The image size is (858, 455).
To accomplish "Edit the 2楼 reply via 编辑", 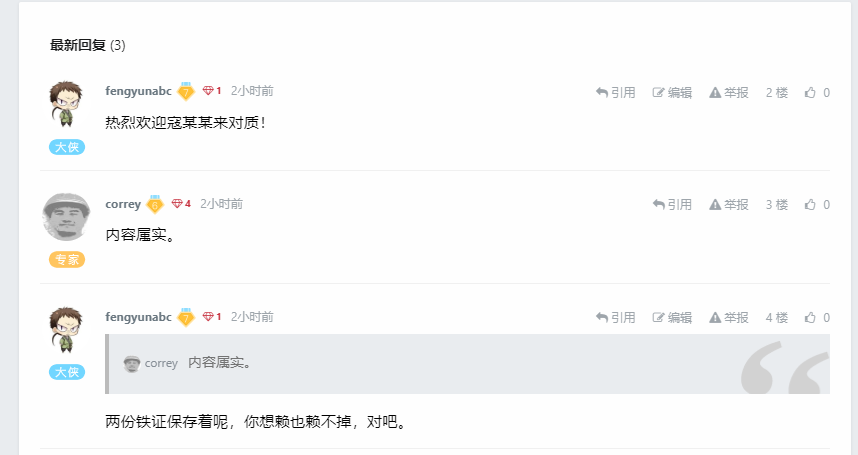I will (672, 92).
